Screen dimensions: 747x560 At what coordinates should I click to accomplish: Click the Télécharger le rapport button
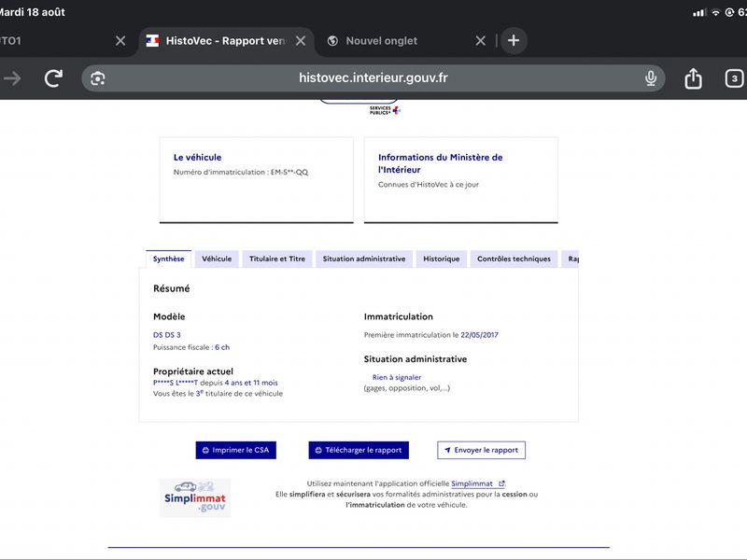[359, 450]
